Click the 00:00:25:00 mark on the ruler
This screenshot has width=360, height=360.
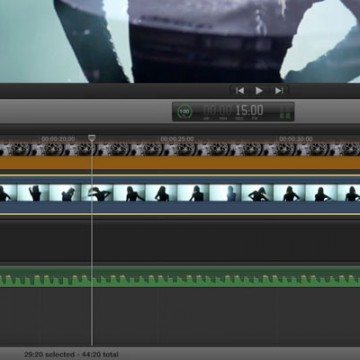click(x=177, y=139)
